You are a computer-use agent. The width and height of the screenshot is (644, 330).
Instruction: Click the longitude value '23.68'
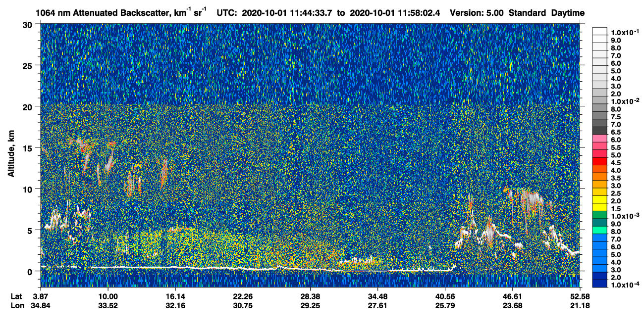click(x=512, y=305)
